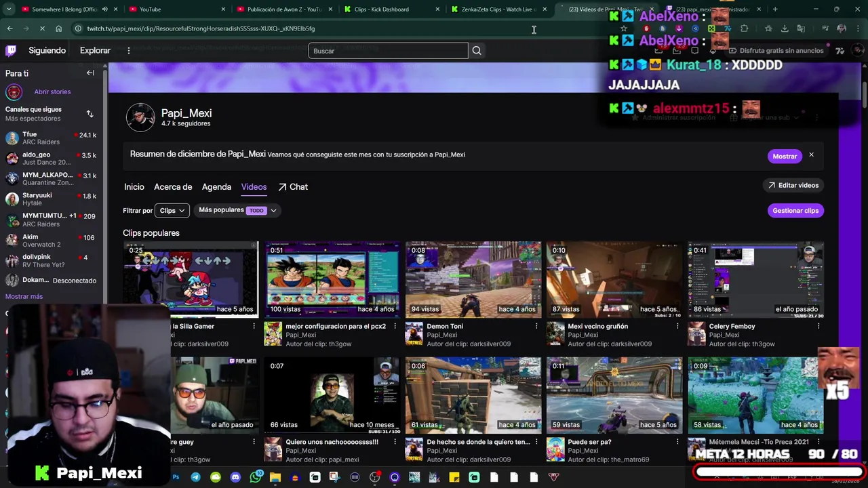The height and width of the screenshot is (488, 868).
Task: Collapse the Para ti sidebar
Action: (90, 73)
